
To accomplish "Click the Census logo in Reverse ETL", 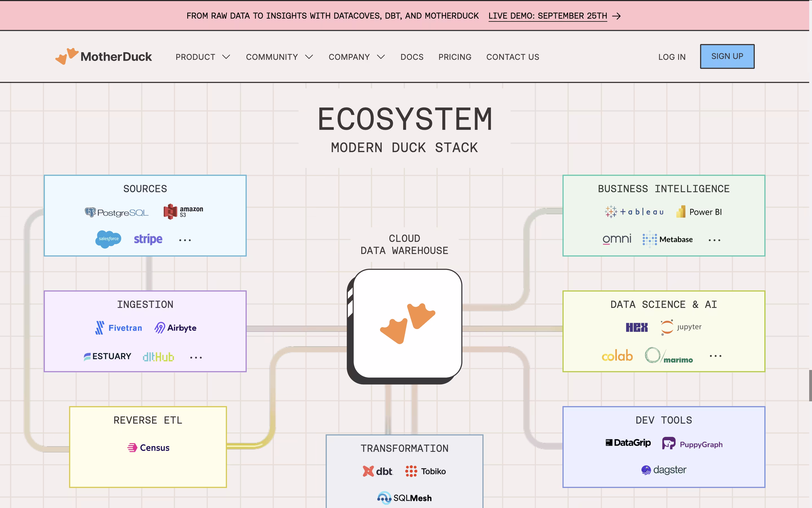I will (148, 448).
